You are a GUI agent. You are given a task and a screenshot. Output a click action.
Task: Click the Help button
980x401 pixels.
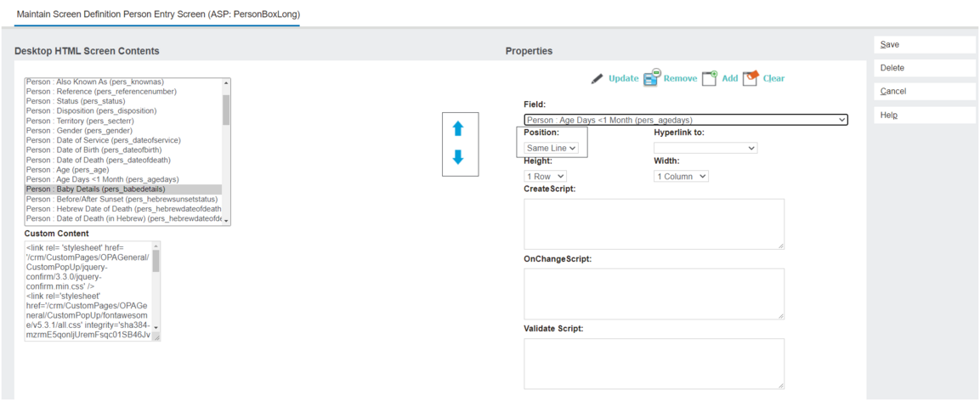(925, 116)
